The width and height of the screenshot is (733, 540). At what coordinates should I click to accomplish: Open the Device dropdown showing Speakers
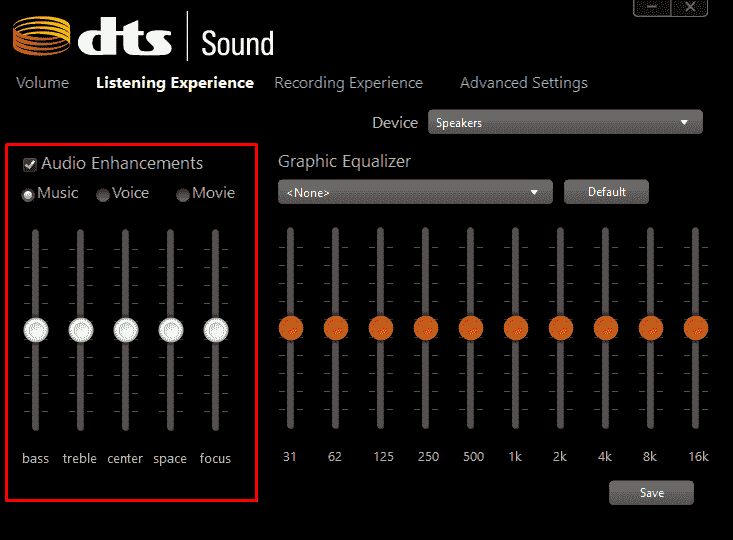(x=565, y=123)
